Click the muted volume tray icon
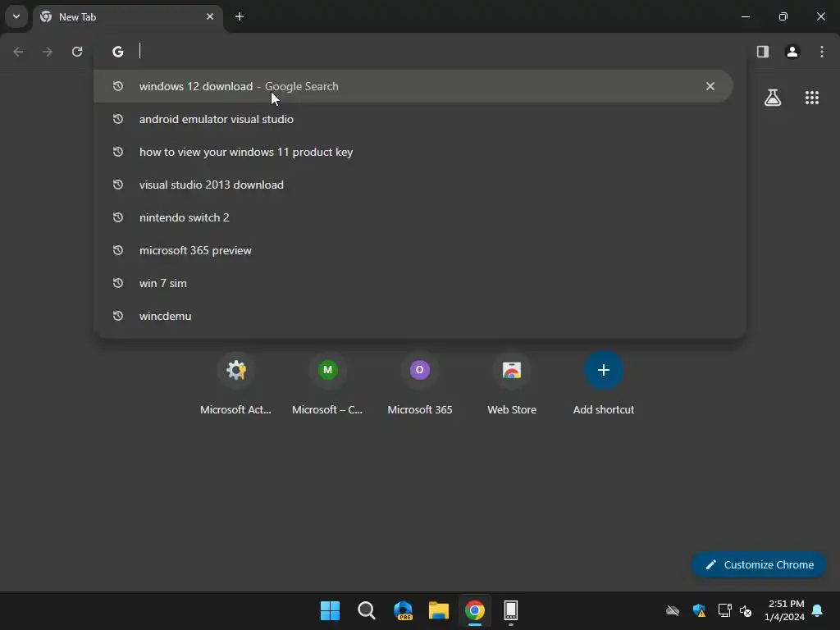Viewport: 840px width, 630px height. coord(745,610)
